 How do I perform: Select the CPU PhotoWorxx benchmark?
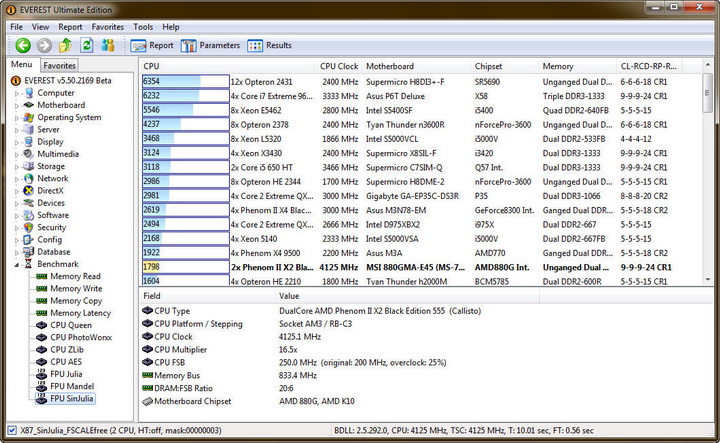click(x=81, y=337)
